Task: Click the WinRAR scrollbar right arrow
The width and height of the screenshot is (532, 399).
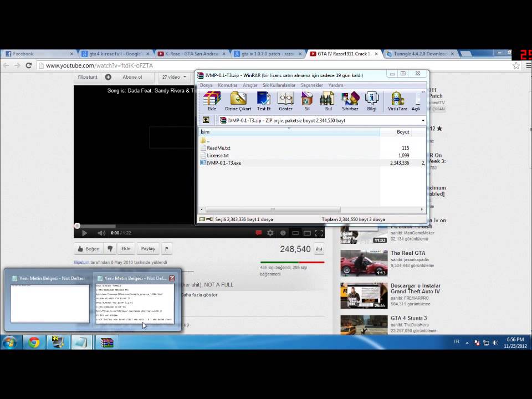Action: pos(422,209)
